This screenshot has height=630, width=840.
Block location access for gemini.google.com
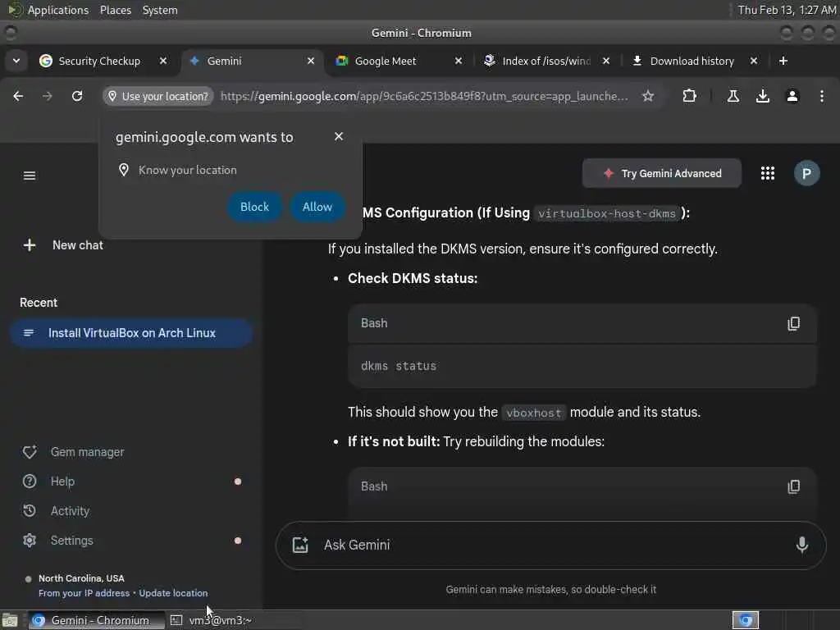tap(254, 207)
